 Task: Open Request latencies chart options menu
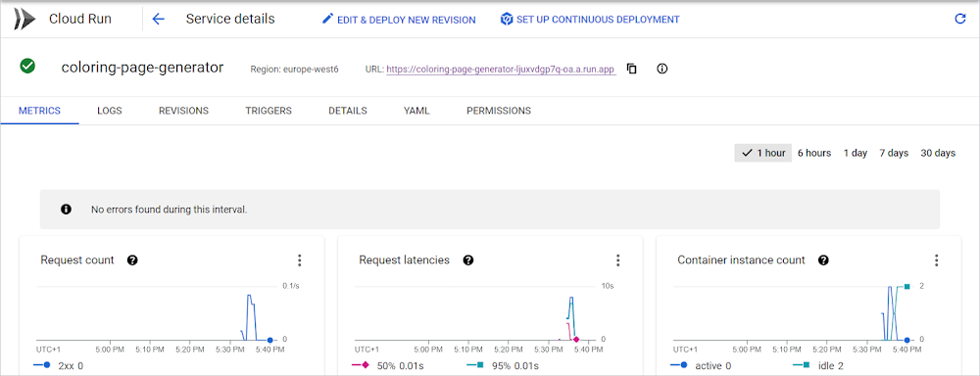click(x=618, y=260)
